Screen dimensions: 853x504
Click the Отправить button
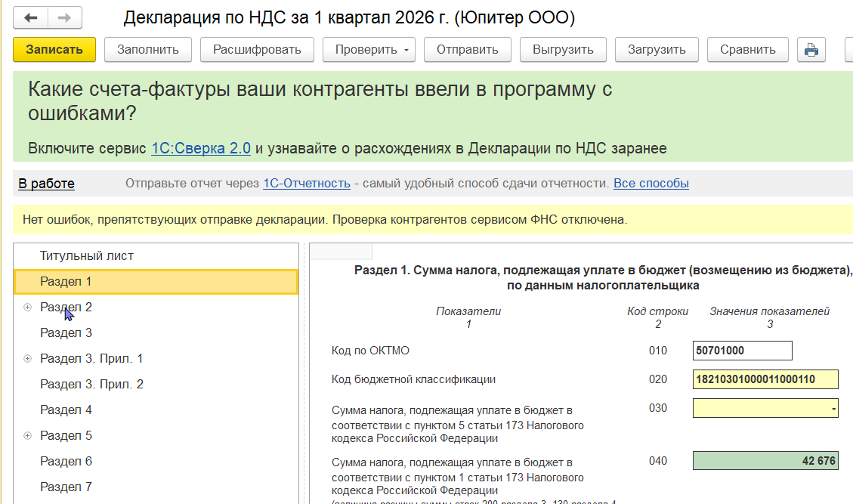[x=468, y=50]
